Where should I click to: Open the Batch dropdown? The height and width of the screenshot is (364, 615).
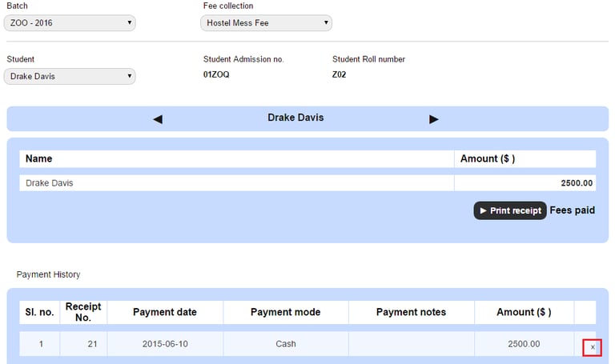pos(70,23)
